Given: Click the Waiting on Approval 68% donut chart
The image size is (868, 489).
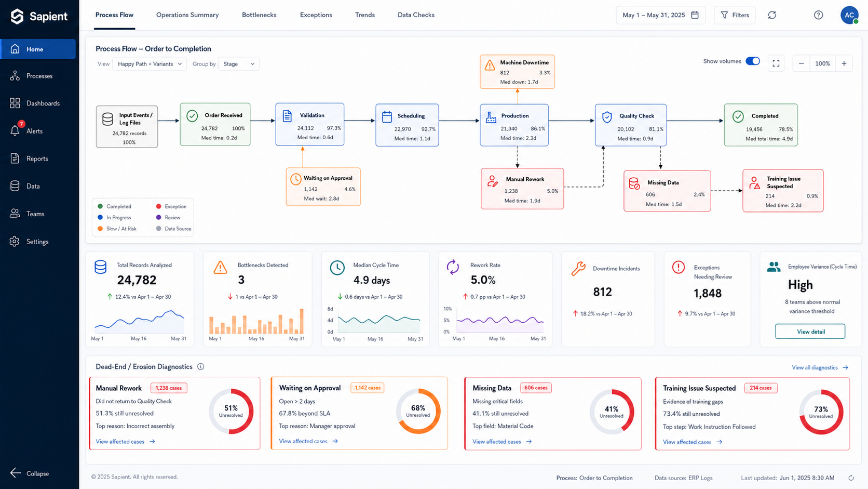Looking at the screenshot, I should (x=418, y=411).
